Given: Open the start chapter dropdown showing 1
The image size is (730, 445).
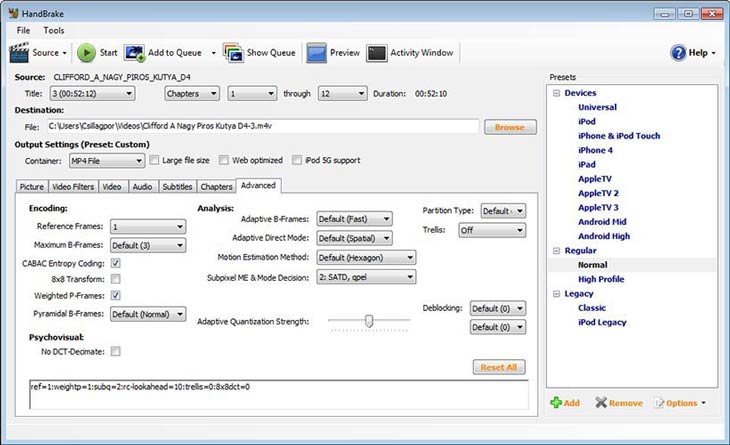Looking at the screenshot, I should [252, 94].
